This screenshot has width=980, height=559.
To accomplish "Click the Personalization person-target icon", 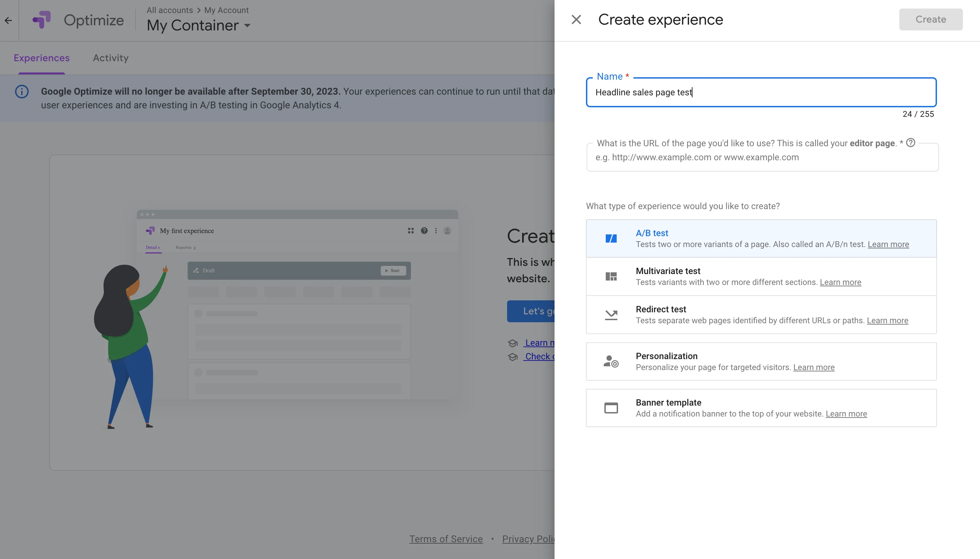I will click(611, 361).
